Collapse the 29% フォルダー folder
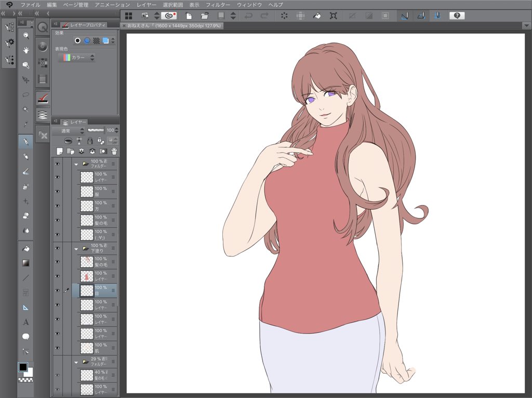532x398 pixels. 76,362
